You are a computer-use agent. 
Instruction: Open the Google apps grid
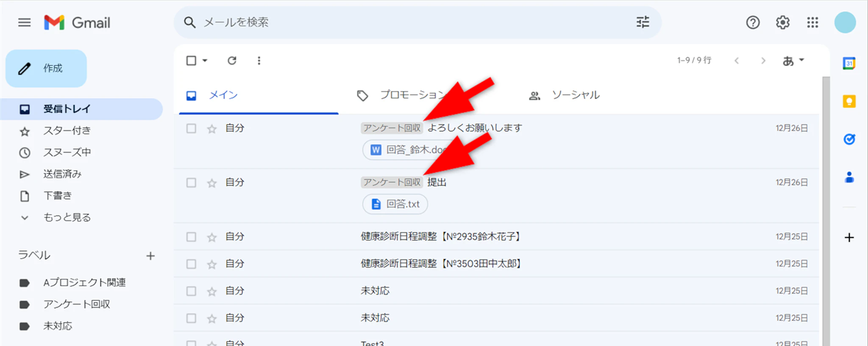pyautogui.click(x=812, y=22)
